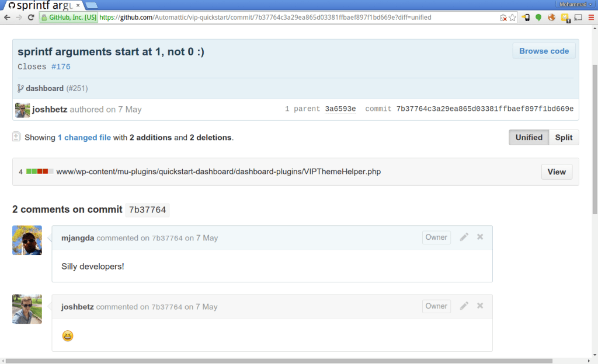Click Owner badge on mjangda's comment
The width and height of the screenshot is (598, 364).
[x=436, y=237]
